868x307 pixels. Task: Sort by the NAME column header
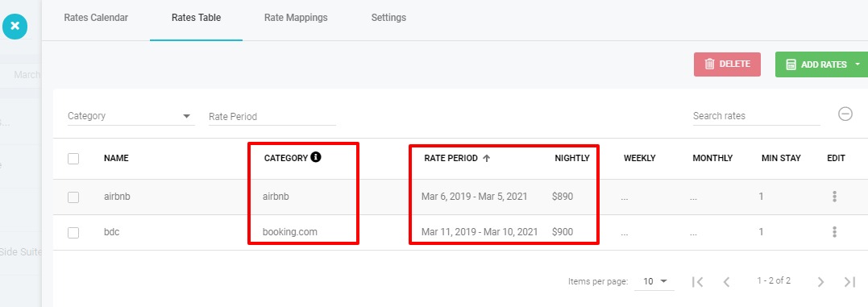pyautogui.click(x=116, y=158)
